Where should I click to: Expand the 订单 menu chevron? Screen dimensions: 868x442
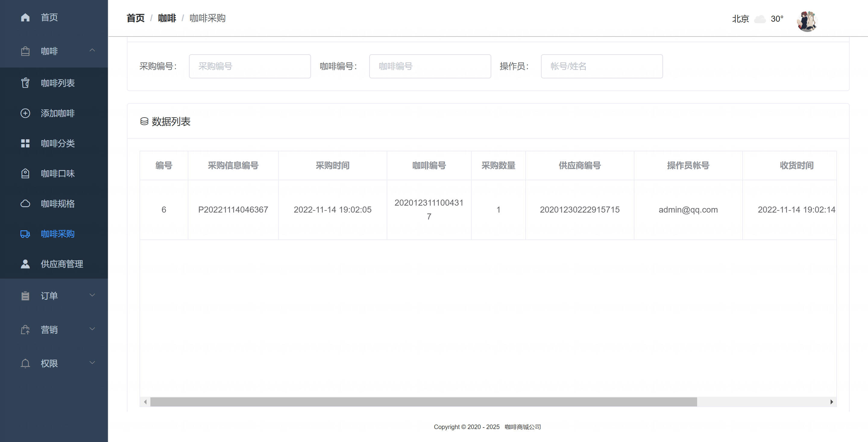[92, 295]
